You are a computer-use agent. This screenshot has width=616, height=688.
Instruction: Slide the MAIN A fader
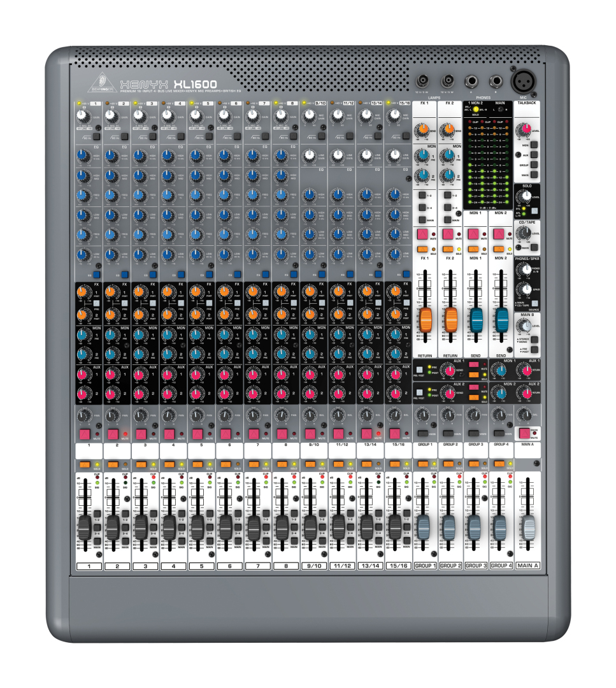[x=529, y=527]
